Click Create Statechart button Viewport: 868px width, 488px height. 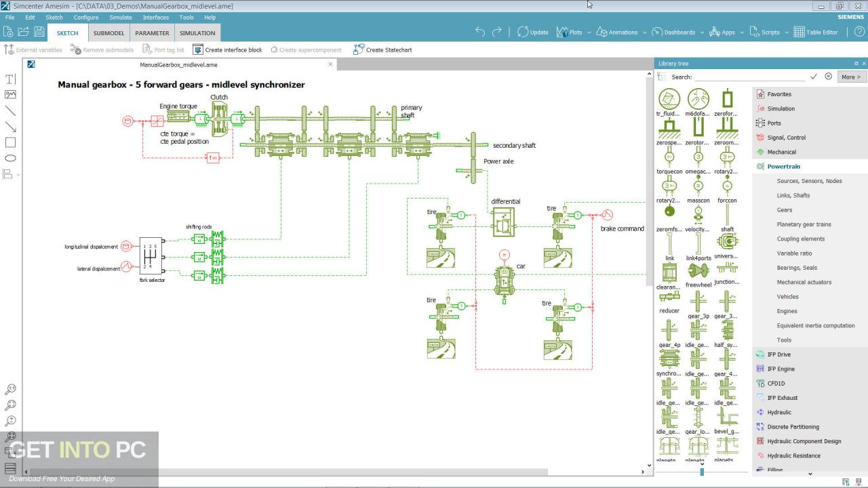pos(382,49)
